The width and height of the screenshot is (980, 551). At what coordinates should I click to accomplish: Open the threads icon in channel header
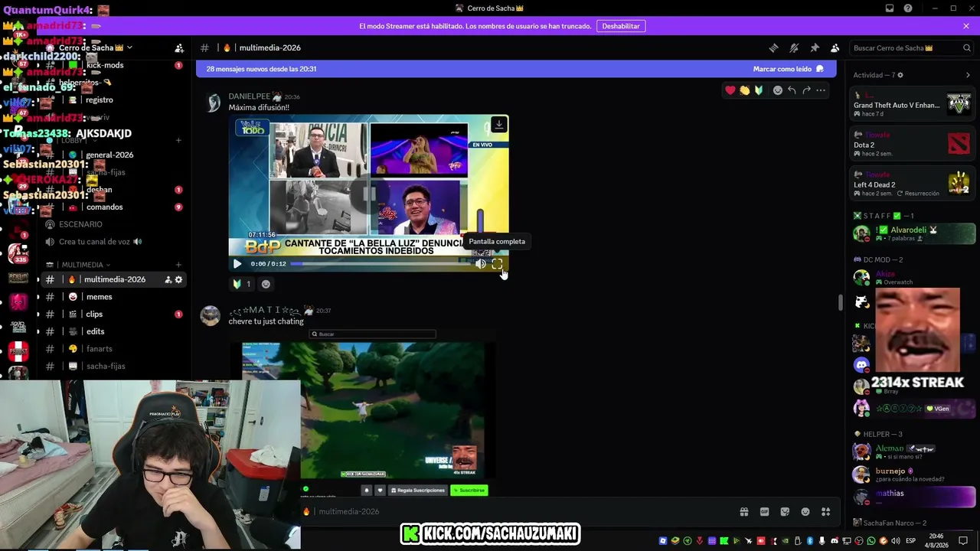click(773, 47)
